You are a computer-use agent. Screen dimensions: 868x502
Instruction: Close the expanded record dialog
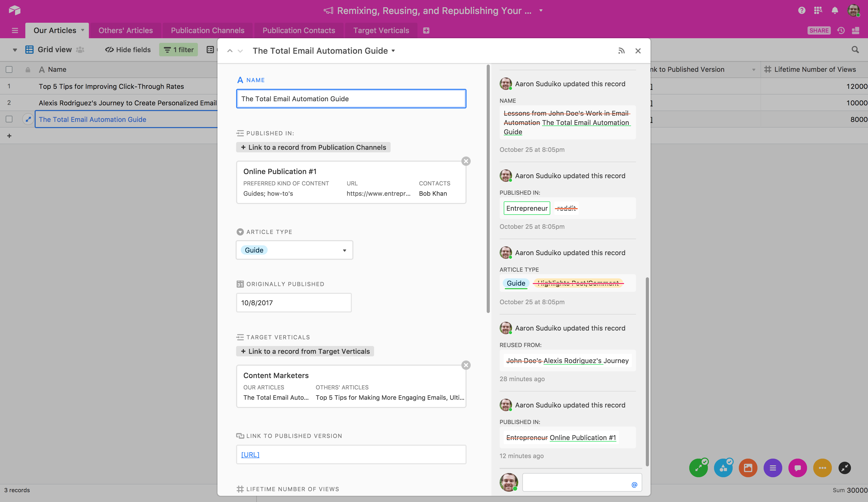point(638,51)
